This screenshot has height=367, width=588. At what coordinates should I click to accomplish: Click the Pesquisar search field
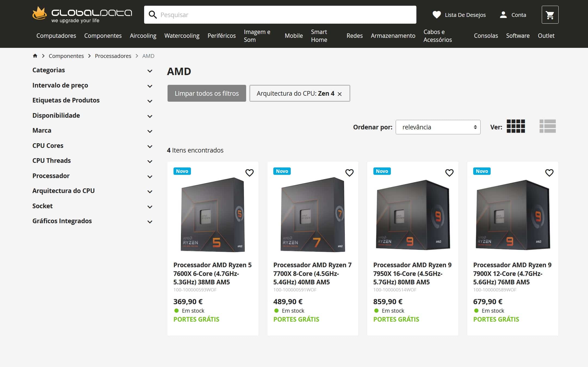click(x=280, y=15)
